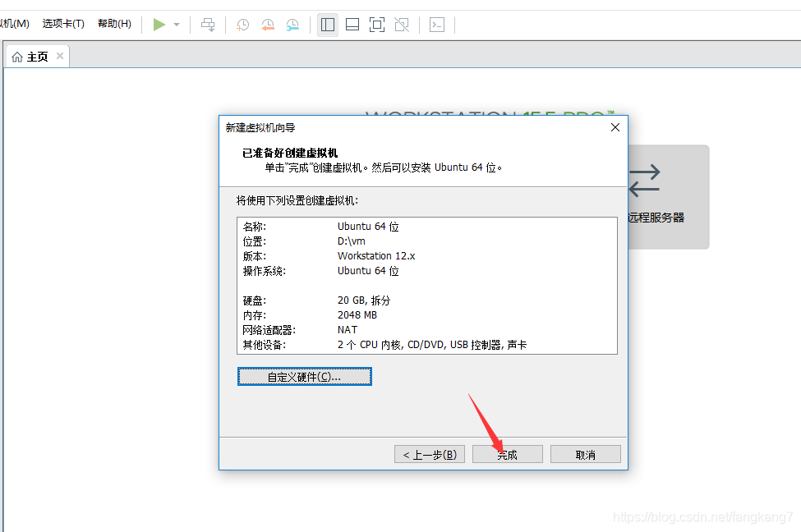
Task: Go back with 上一步(B) button
Action: (x=430, y=454)
